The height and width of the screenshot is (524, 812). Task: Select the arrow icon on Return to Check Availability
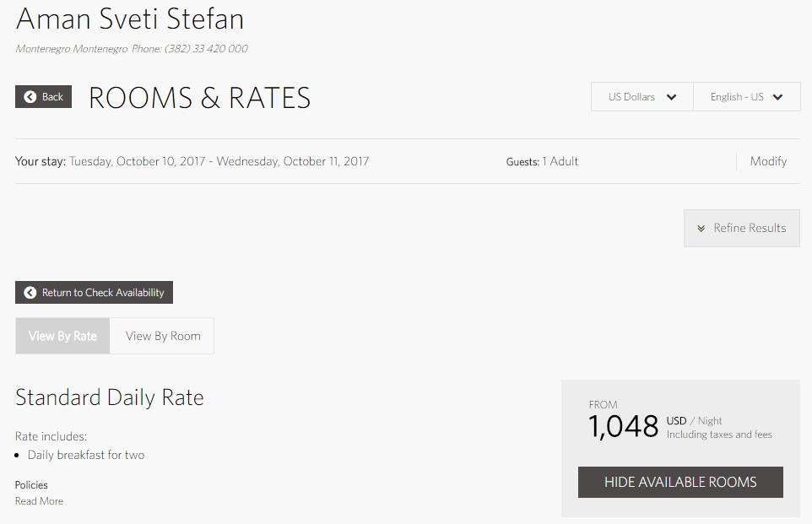30,292
